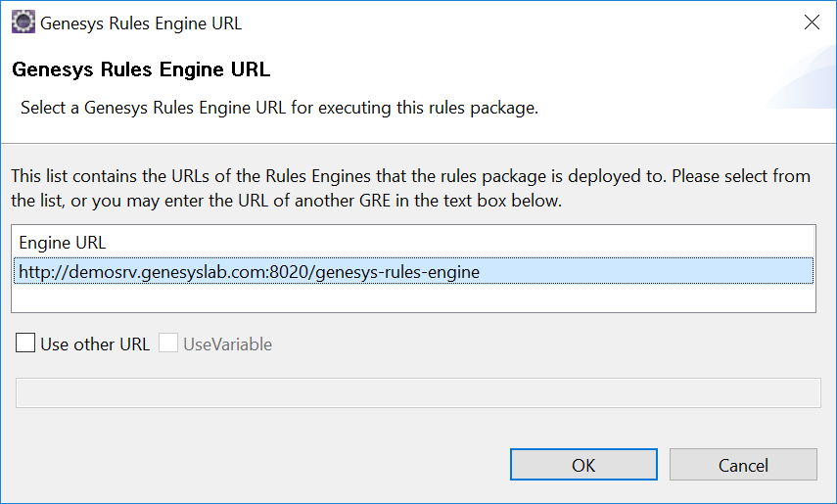Toggle the UseVariable checkbox
This screenshot has height=504, width=837.
pos(168,344)
